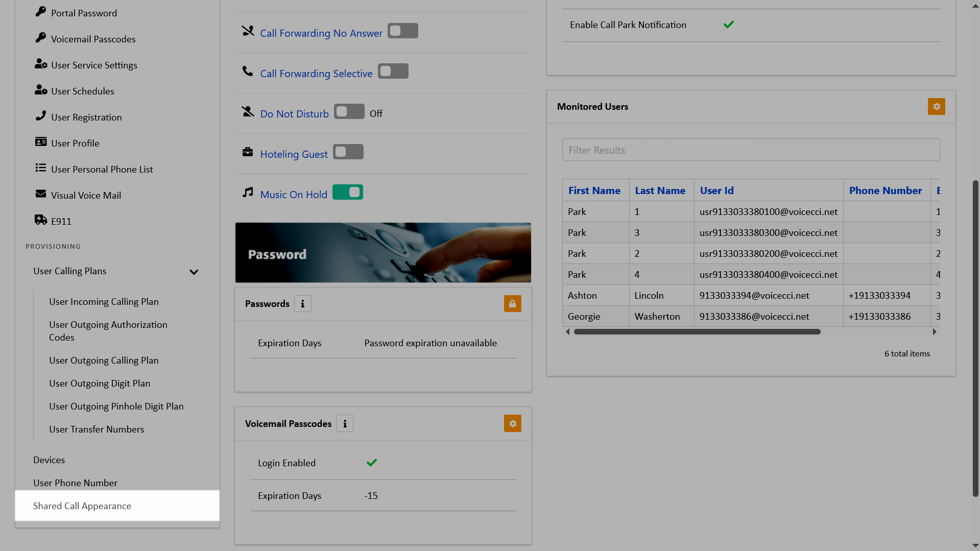
Task: Open Voicemail Passcodes gear settings icon
Action: point(512,424)
